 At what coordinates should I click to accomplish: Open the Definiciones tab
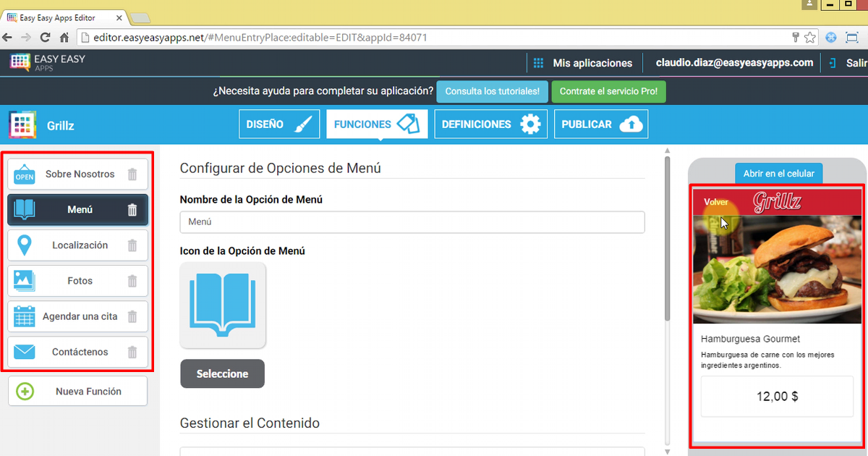(x=490, y=124)
